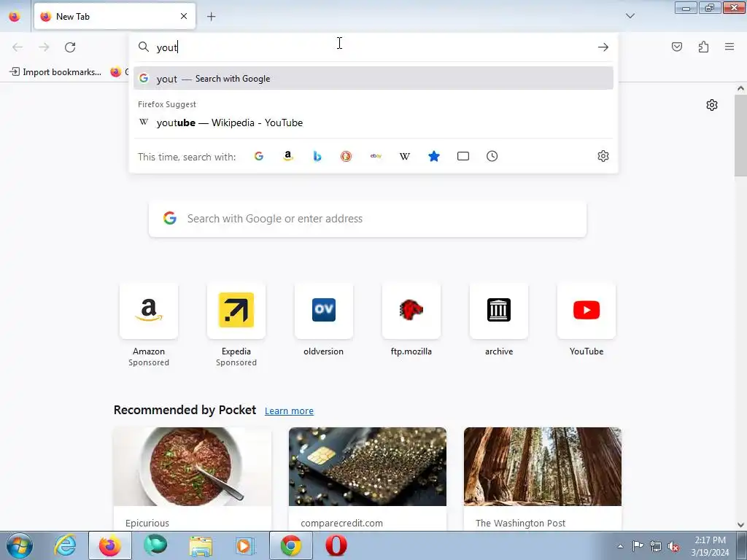Screen dimensions: 747x560
Task: Open the comparecredit.com article card
Action: (368, 478)
